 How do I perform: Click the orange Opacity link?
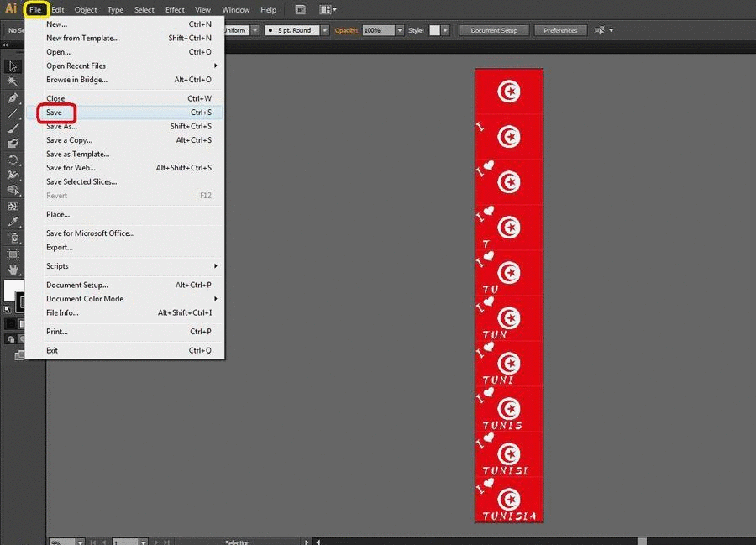click(346, 30)
